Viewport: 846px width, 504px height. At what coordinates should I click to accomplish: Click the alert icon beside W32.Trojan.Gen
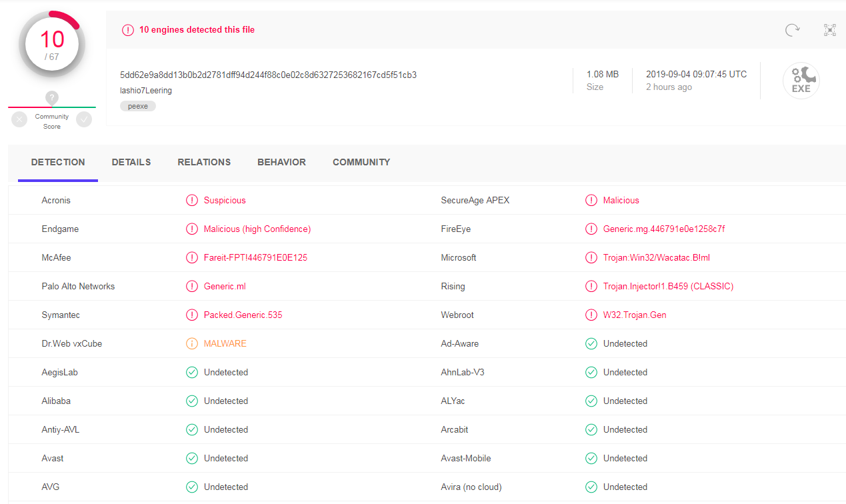(591, 315)
